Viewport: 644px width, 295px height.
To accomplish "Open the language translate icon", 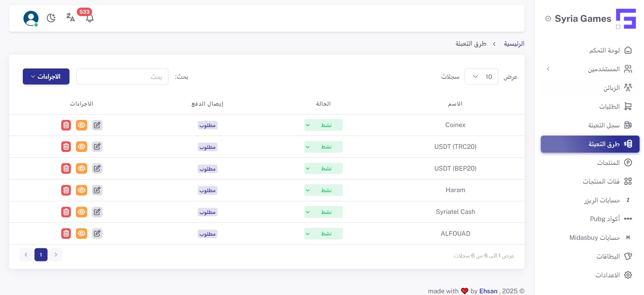I will point(70,17).
